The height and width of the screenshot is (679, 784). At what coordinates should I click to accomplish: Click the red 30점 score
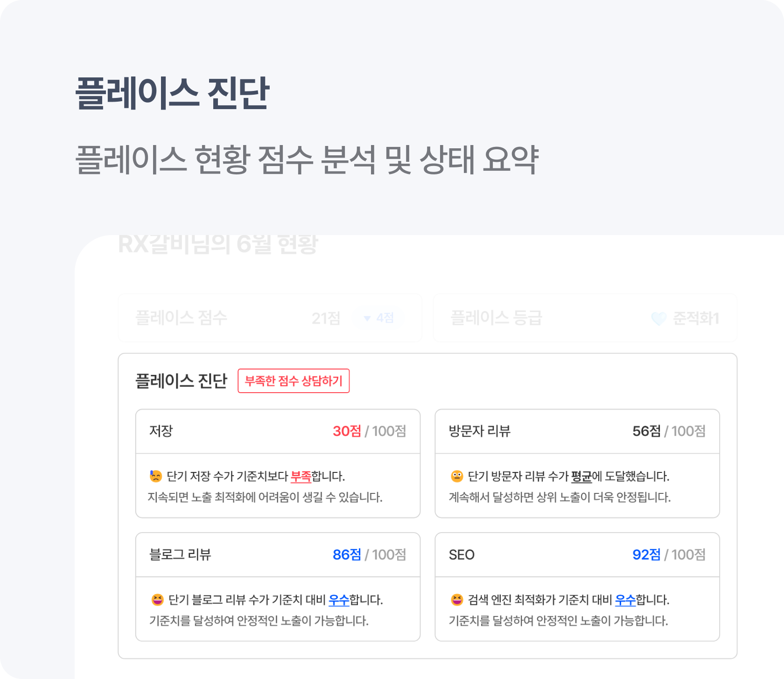pos(347,431)
